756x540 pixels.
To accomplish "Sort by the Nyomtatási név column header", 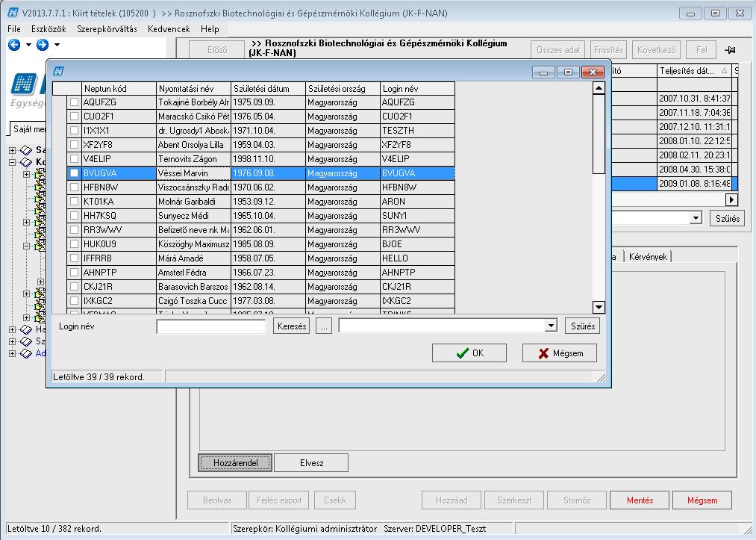I will coord(194,89).
